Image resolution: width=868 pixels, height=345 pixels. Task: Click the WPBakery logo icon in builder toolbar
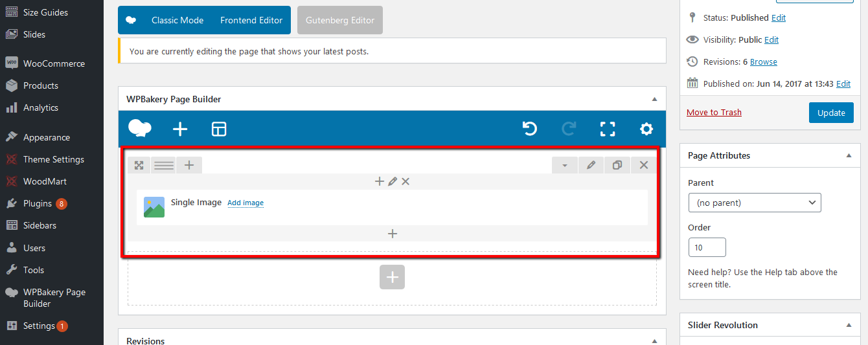tap(140, 129)
